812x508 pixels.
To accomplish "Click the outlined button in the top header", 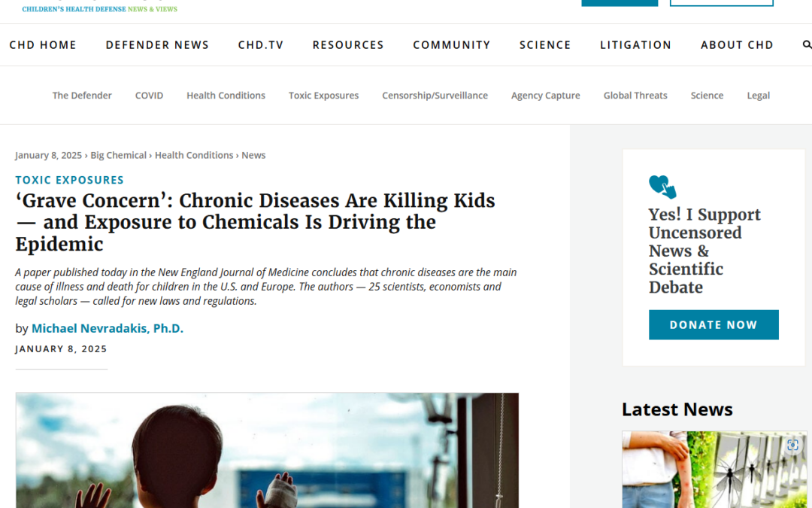I will pos(721,2).
